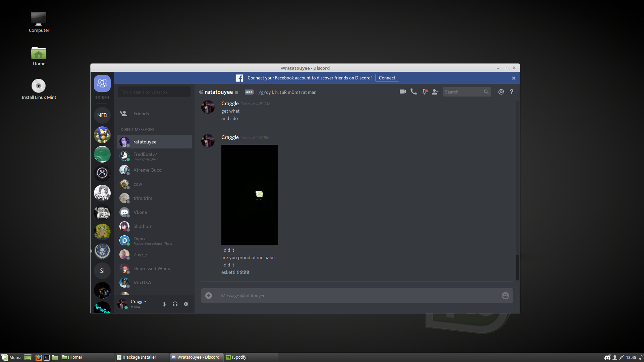644x362 pixels.
Task: Open the help question mark icon
Action: point(512,92)
